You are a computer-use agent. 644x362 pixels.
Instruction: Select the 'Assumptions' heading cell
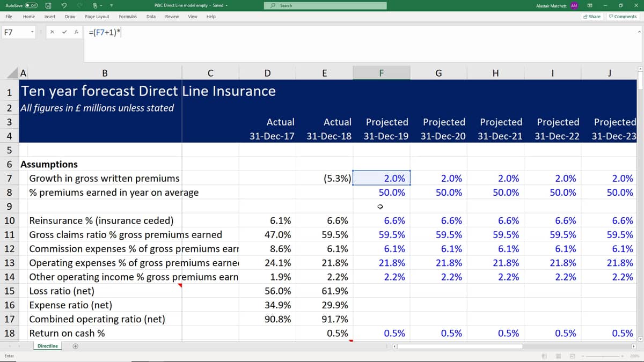pyautogui.click(x=49, y=165)
